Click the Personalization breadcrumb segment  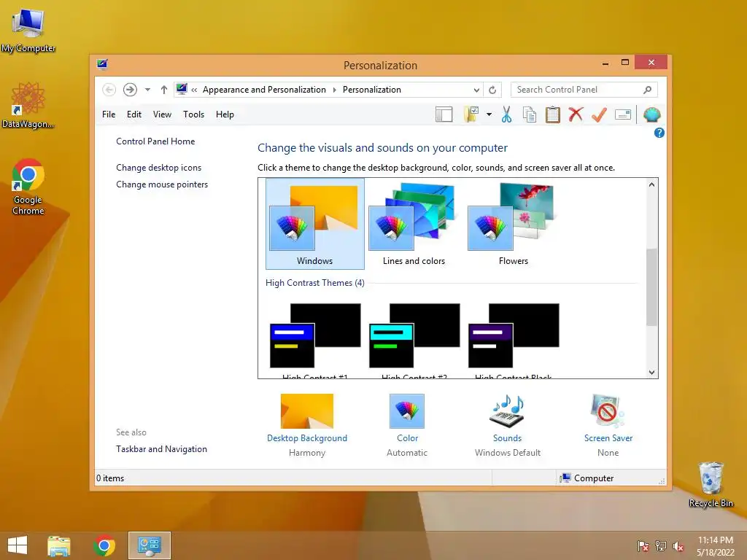coord(371,90)
